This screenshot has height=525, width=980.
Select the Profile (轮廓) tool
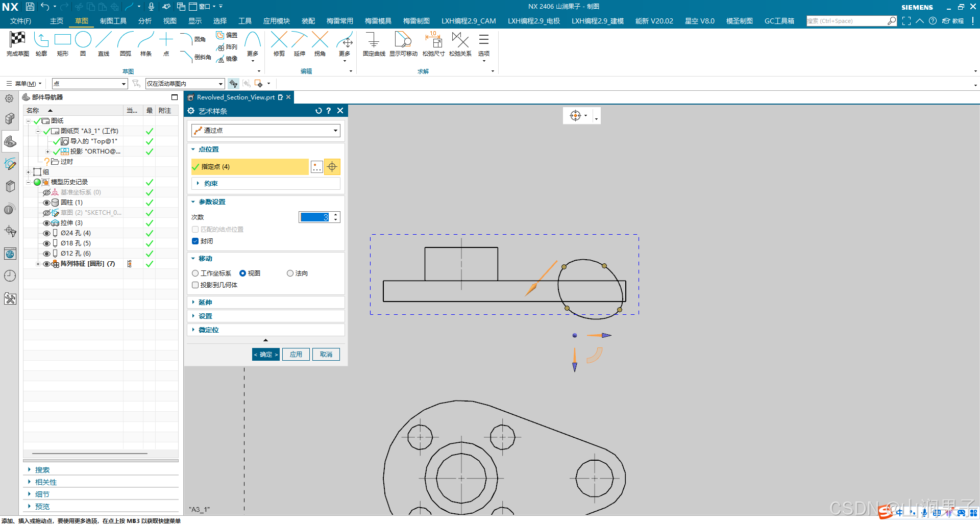click(41, 40)
